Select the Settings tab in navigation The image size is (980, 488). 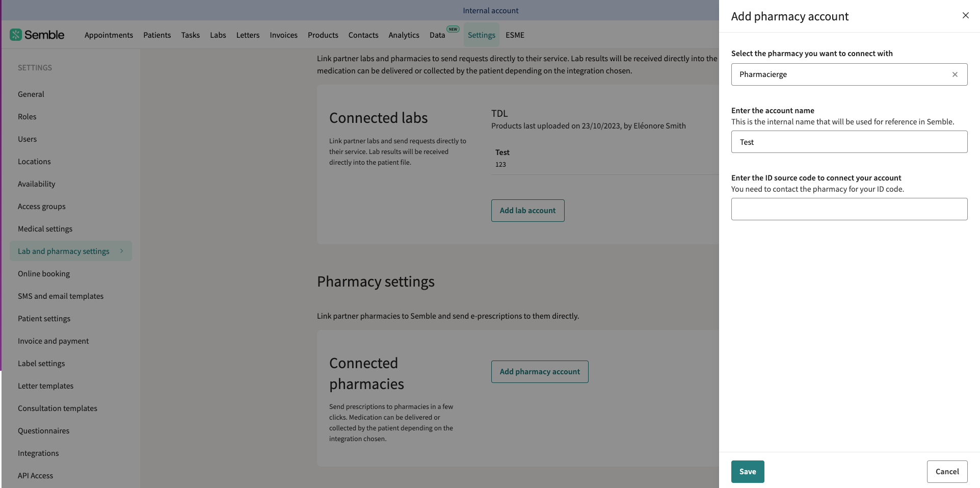pyautogui.click(x=481, y=35)
